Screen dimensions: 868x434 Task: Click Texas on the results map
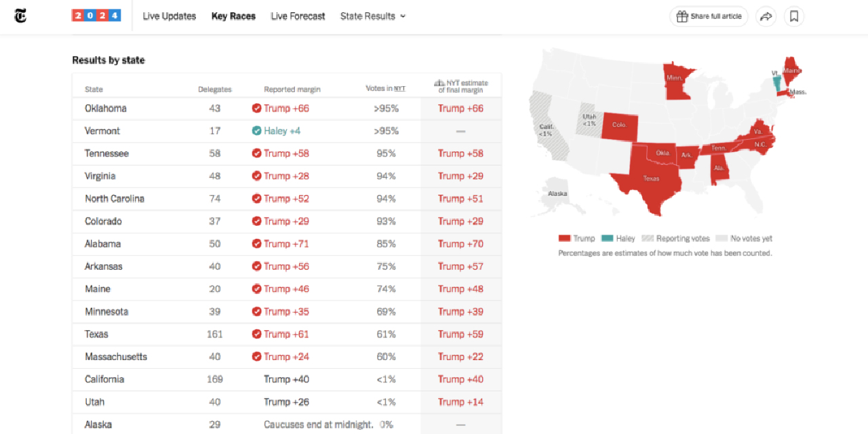[x=650, y=180]
